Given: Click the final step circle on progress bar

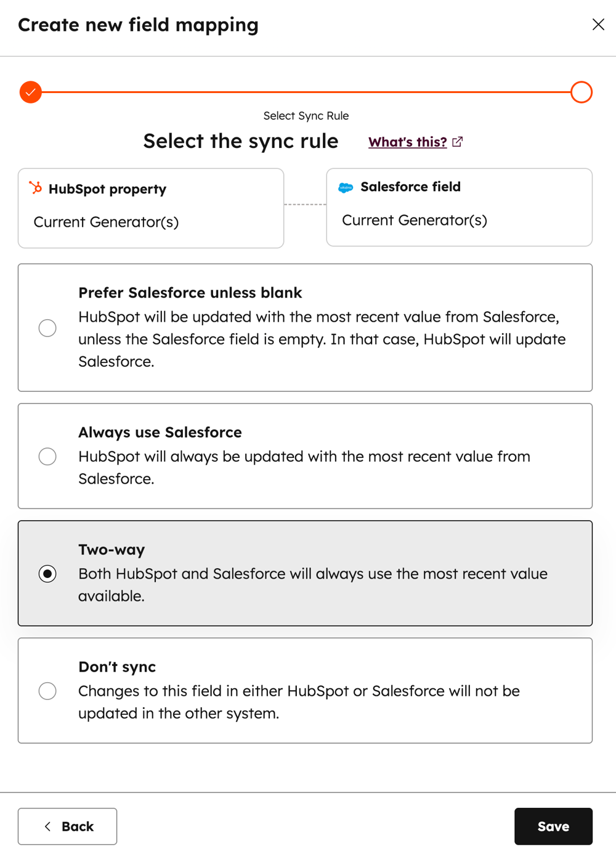Looking at the screenshot, I should [x=581, y=92].
